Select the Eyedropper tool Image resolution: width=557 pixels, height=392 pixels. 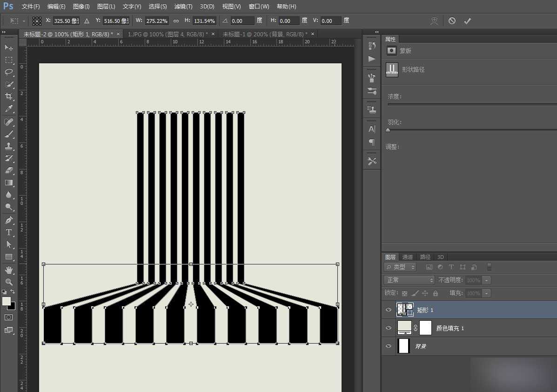9,109
